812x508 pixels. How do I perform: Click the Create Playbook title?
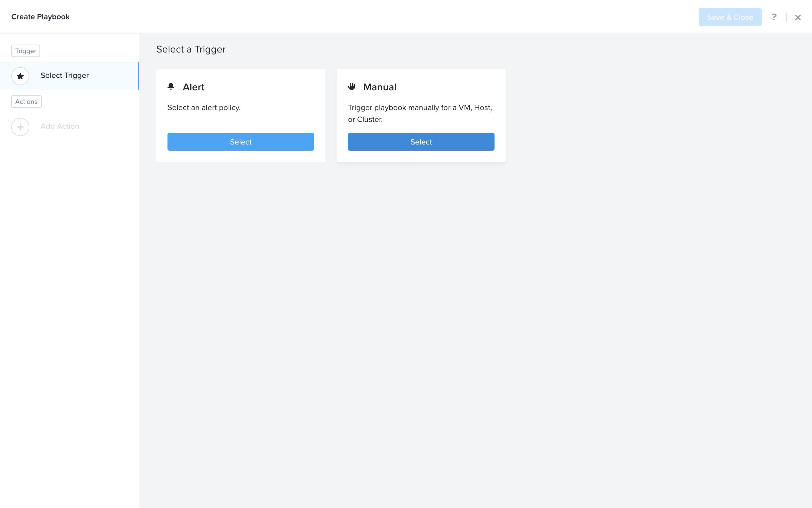(x=40, y=17)
